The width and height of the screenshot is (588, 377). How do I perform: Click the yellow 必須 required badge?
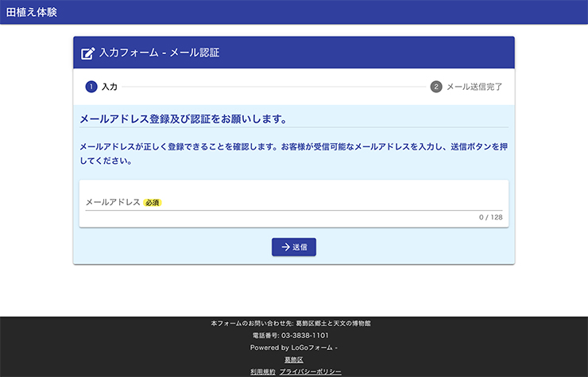[x=153, y=203]
